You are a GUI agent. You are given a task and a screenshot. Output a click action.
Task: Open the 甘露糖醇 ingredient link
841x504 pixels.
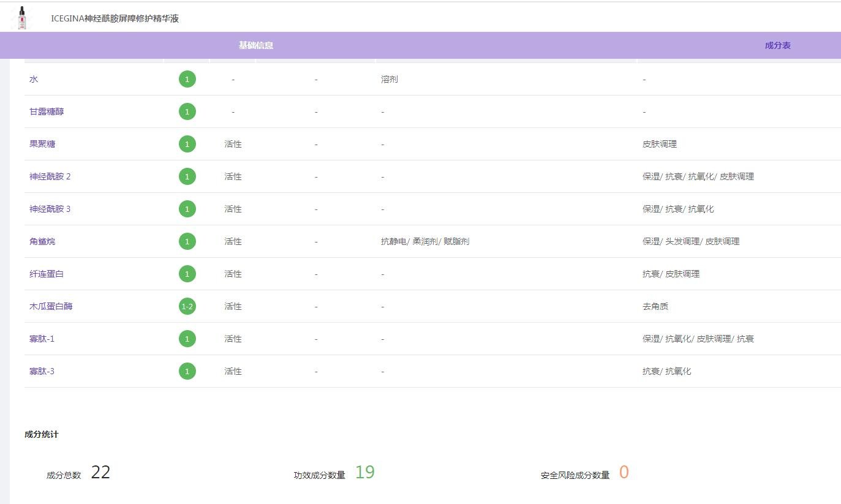pos(47,111)
